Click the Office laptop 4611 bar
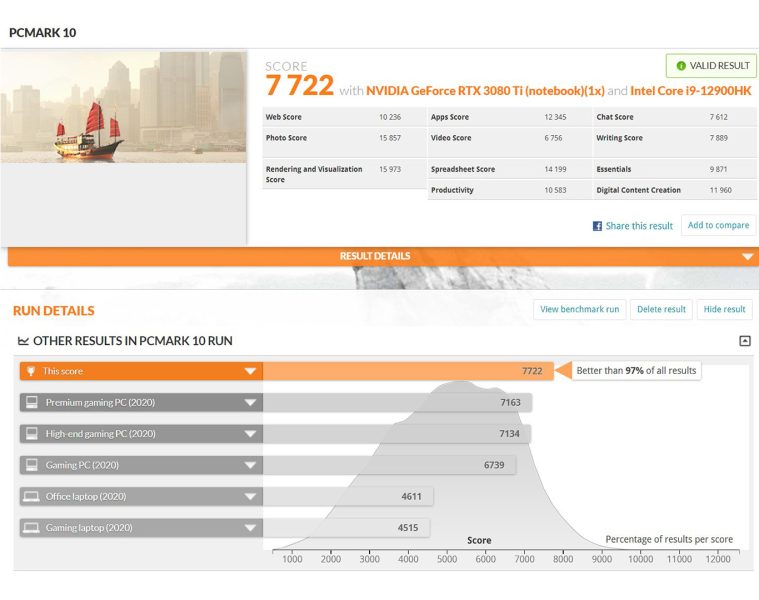Image resolution: width=759 pixels, height=600 pixels. (x=348, y=496)
